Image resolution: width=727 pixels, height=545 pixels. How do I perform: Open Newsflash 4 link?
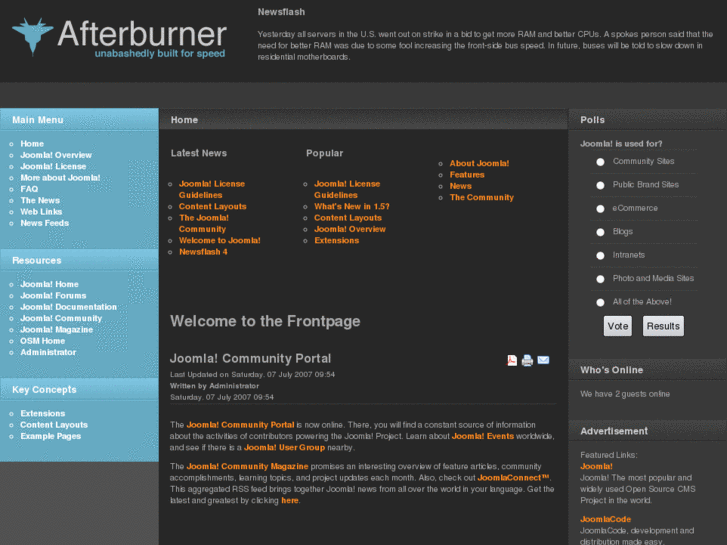click(x=203, y=252)
